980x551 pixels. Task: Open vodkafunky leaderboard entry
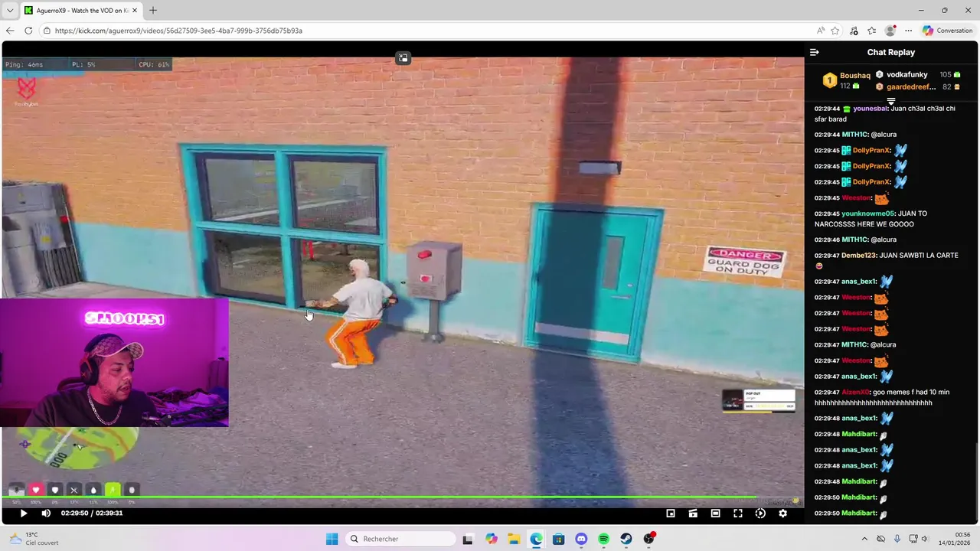[906, 75]
